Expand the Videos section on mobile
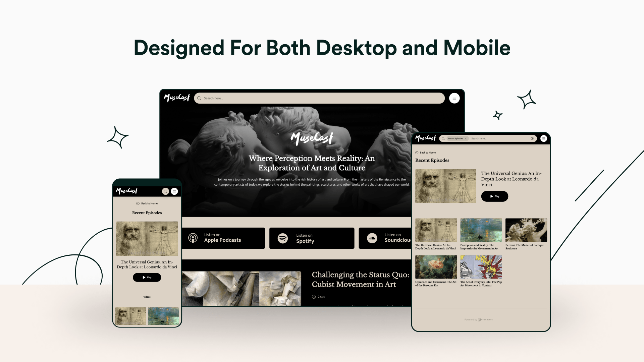The height and width of the screenshot is (362, 644). coord(147,297)
